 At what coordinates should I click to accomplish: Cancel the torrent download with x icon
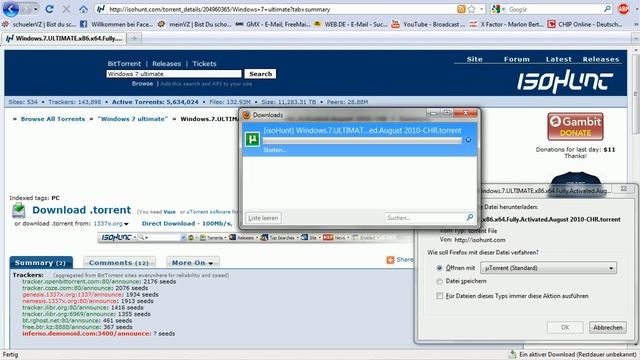click(x=468, y=140)
